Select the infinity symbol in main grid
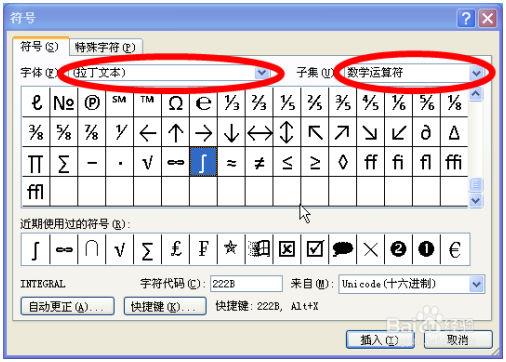 (175, 162)
